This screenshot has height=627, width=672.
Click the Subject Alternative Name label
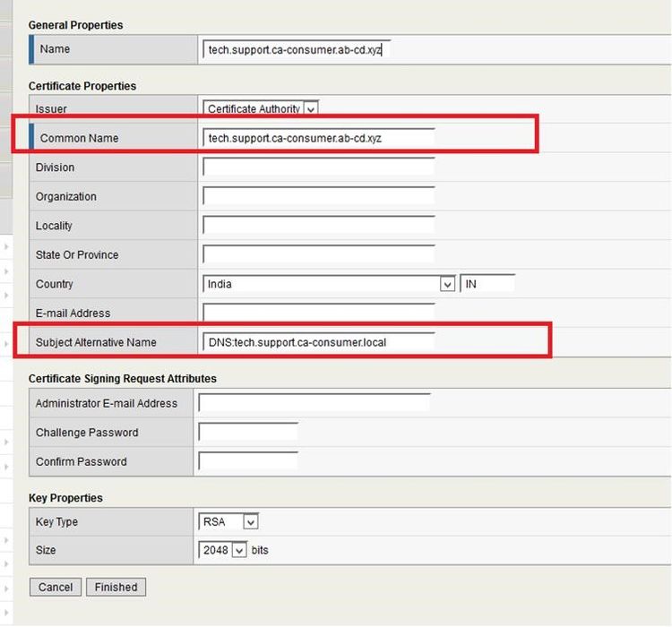point(96,342)
